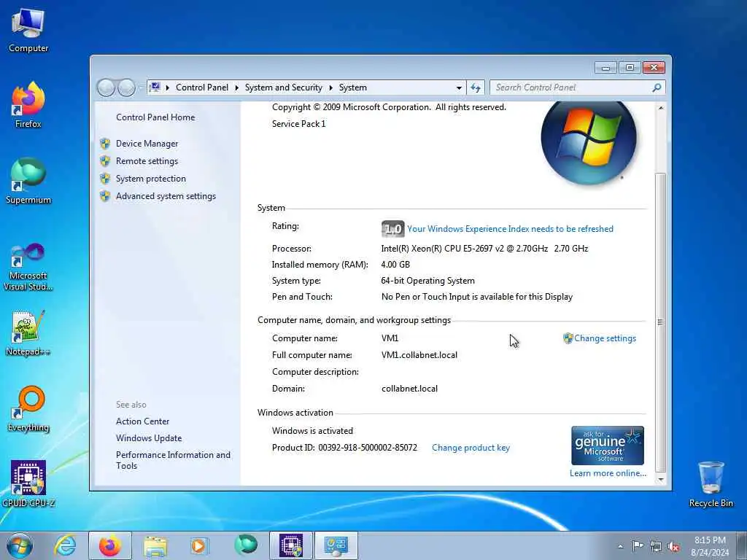Refresh the Control Panel address bar
The width and height of the screenshot is (747, 560).
click(x=476, y=87)
